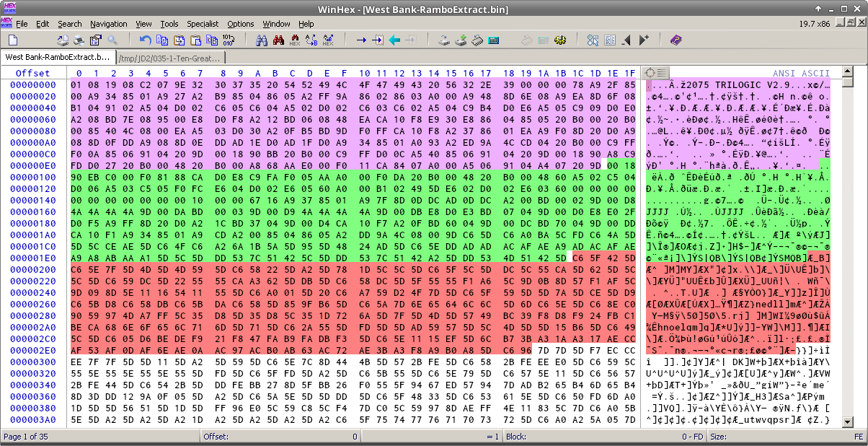
Task: Open the File menu
Action: click(x=22, y=24)
